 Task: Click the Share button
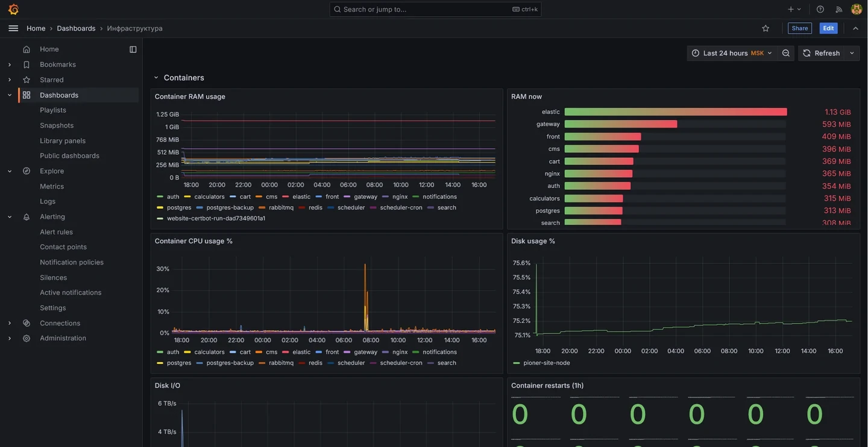click(x=800, y=28)
